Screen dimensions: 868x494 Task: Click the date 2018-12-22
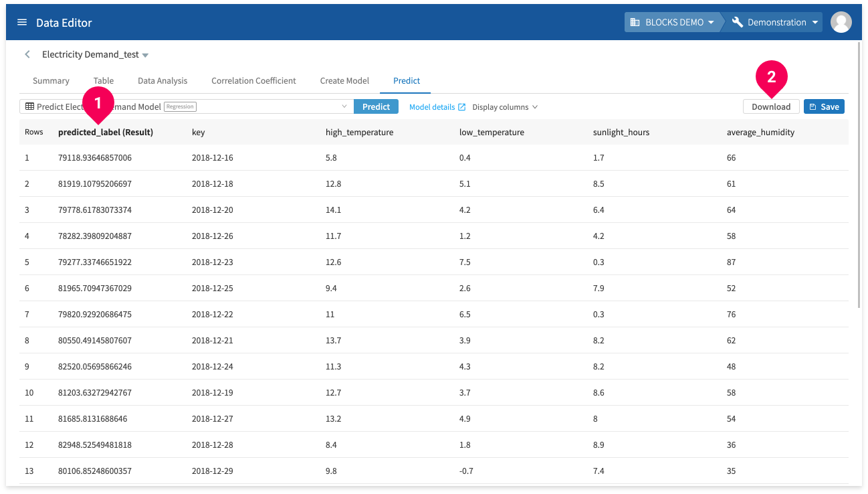[x=213, y=315]
